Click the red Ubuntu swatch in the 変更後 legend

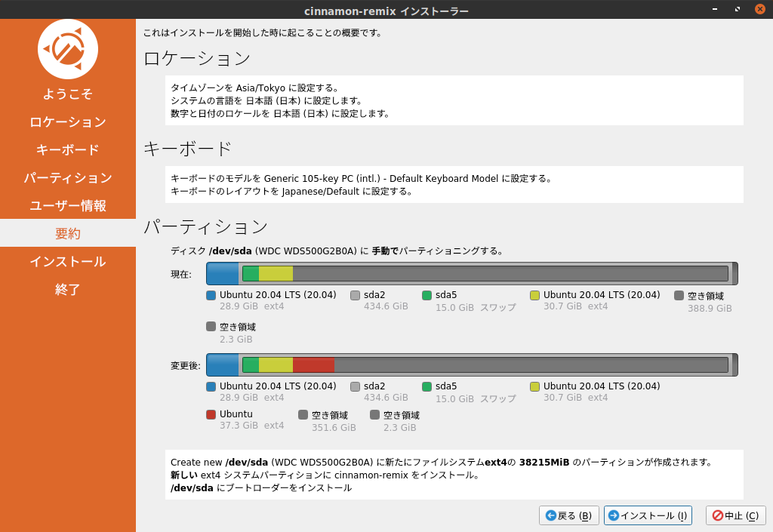click(x=211, y=415)
